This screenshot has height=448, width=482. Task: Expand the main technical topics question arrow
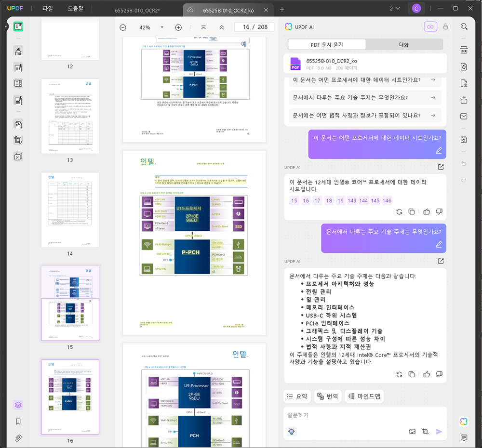coord(433,97)
